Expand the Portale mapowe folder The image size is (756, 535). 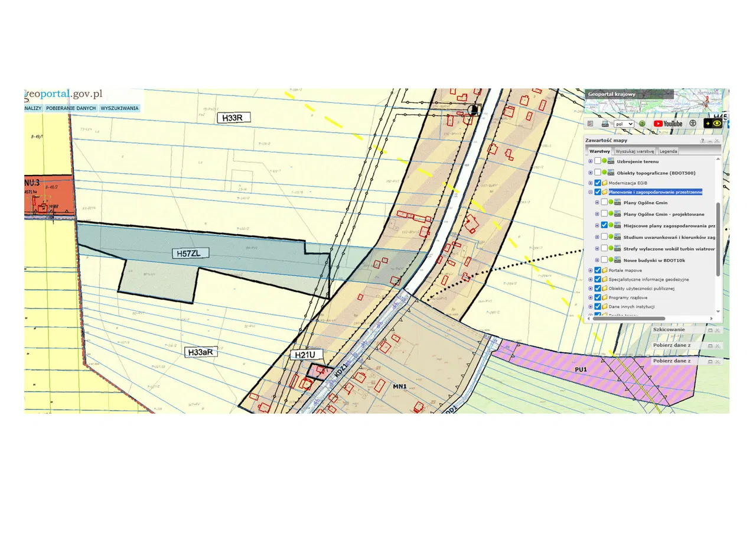pos(590,271)
